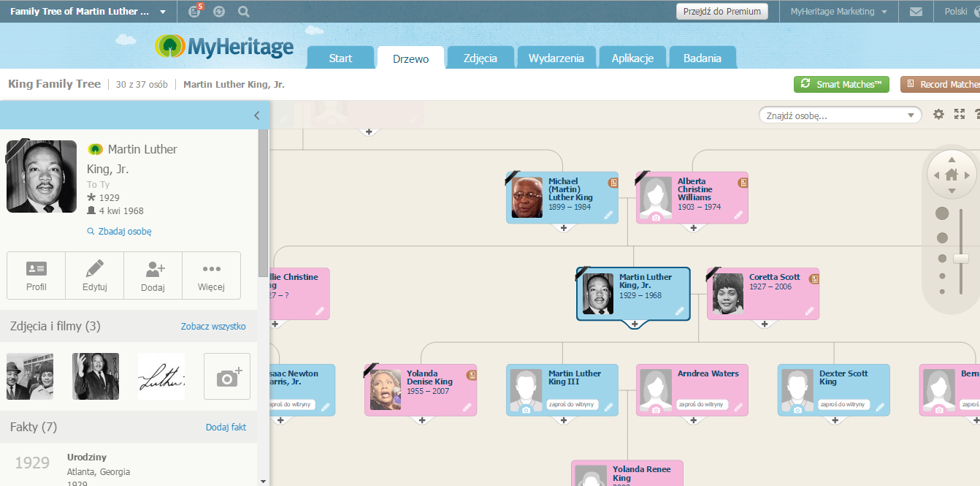980x486 pixels.
Task: Click the plus below Alberta Christine Williams card
Action: (x=693, y=228)
